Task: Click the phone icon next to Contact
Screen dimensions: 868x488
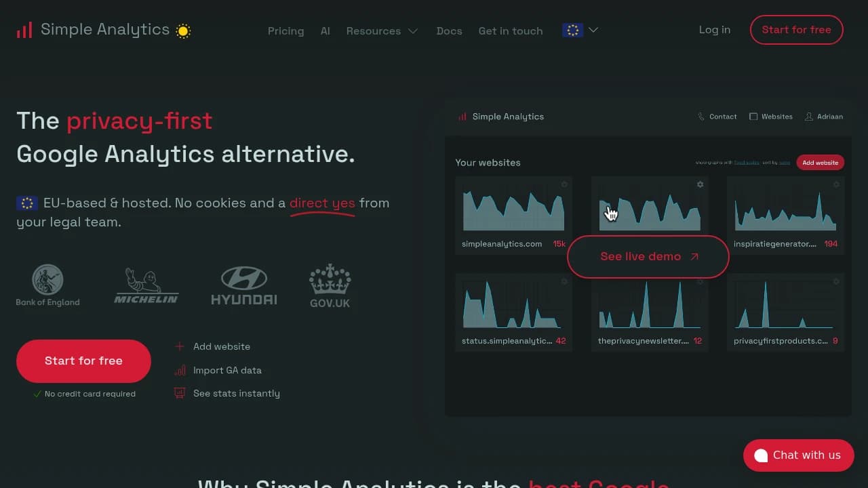Action: (701, 117)
